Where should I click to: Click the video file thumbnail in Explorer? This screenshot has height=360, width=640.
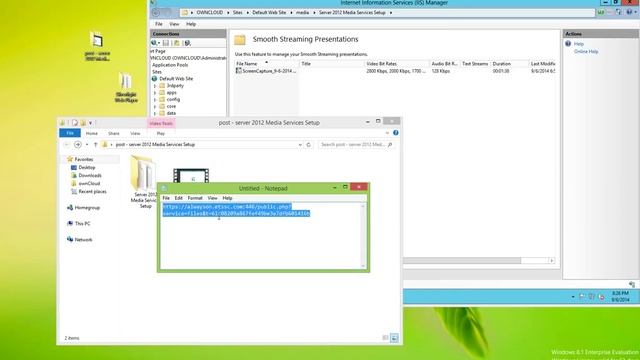[x=191, y=176]
